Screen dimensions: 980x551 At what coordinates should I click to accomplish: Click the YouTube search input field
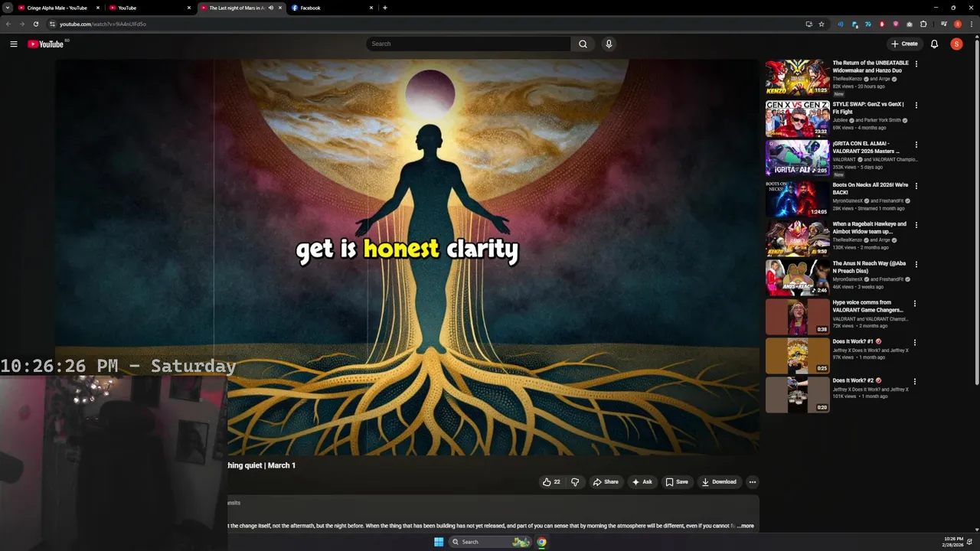tap(469, 44)
